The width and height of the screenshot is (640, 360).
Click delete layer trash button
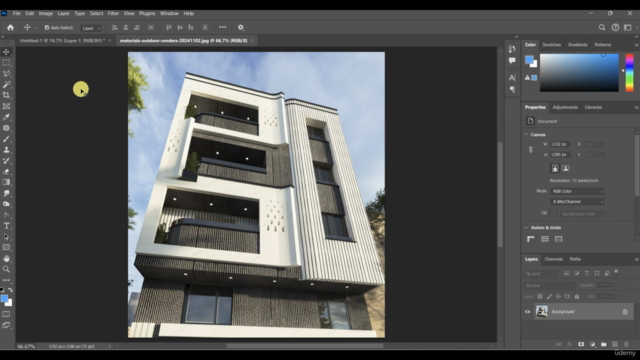[626, 344]
